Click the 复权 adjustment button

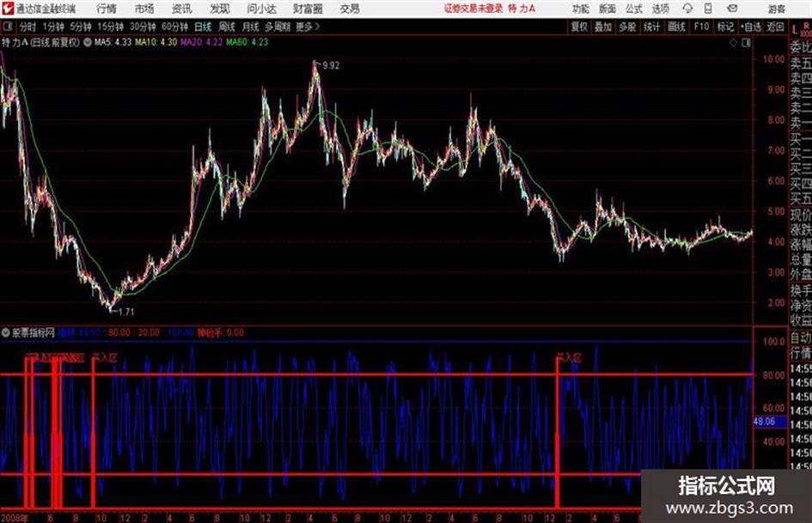(x=579, y=27)
